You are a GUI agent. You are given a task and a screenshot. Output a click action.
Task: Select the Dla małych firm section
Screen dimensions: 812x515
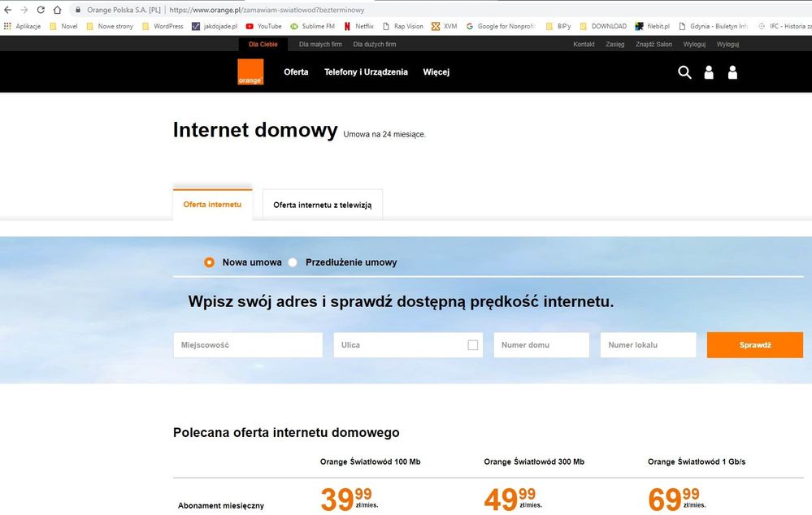click(320, 44)
